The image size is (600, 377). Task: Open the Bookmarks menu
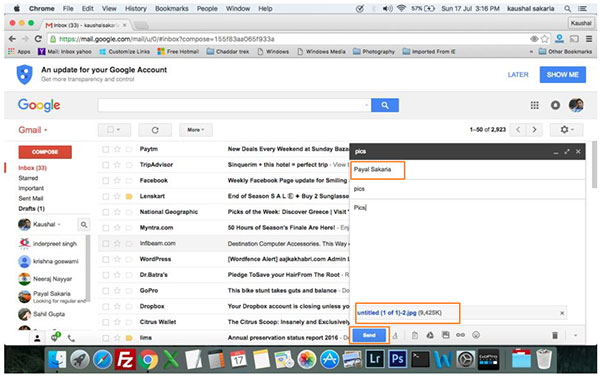tap(172, 8)
